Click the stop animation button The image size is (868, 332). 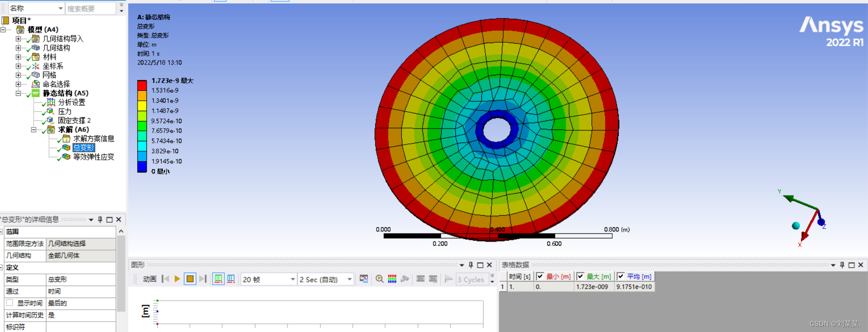(190, 279)
